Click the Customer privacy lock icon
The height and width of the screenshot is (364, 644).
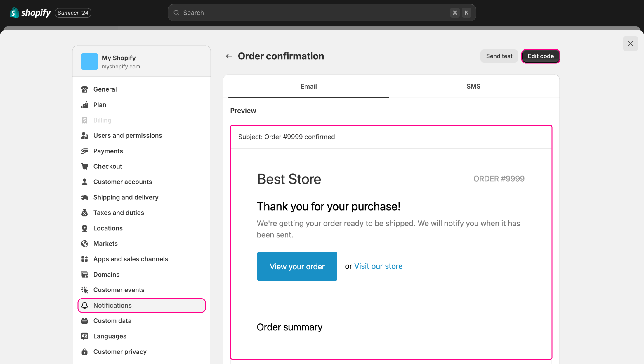tap(85, 352)
